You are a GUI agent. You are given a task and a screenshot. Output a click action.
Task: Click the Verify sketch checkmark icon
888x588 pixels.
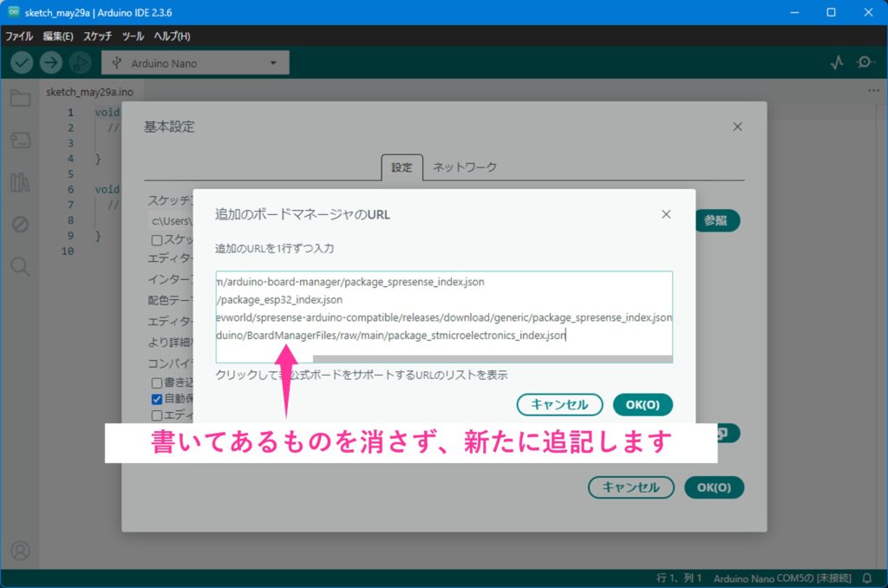coord(22,62)
